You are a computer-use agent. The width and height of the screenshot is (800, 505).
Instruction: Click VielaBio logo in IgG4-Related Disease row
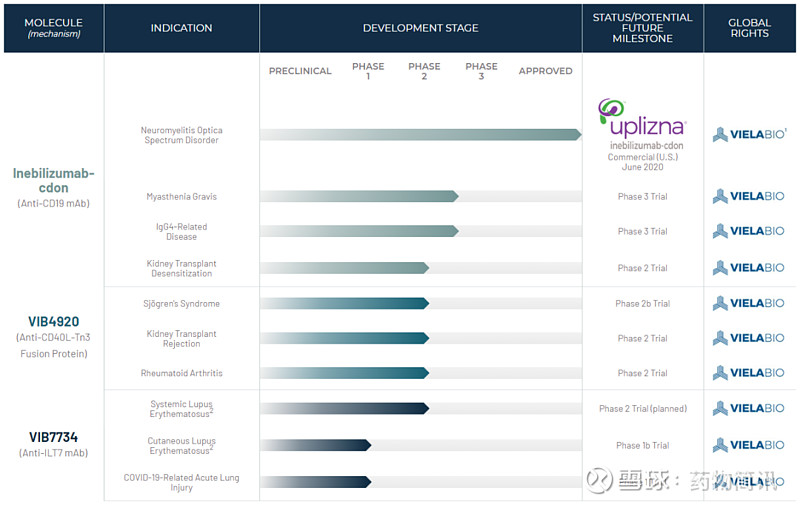click(x=748, y=231)
